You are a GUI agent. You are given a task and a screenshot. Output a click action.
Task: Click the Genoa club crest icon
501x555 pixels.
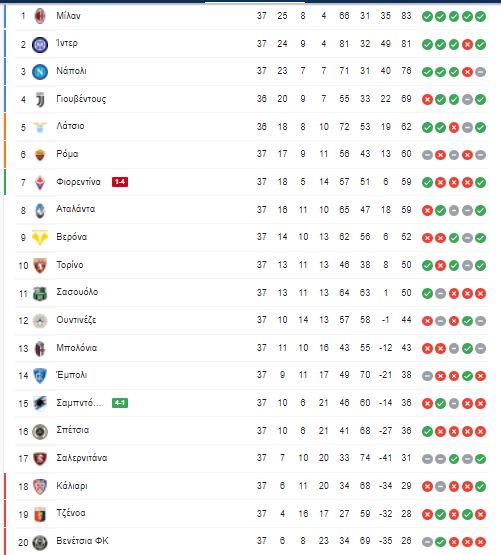(40, 514)
